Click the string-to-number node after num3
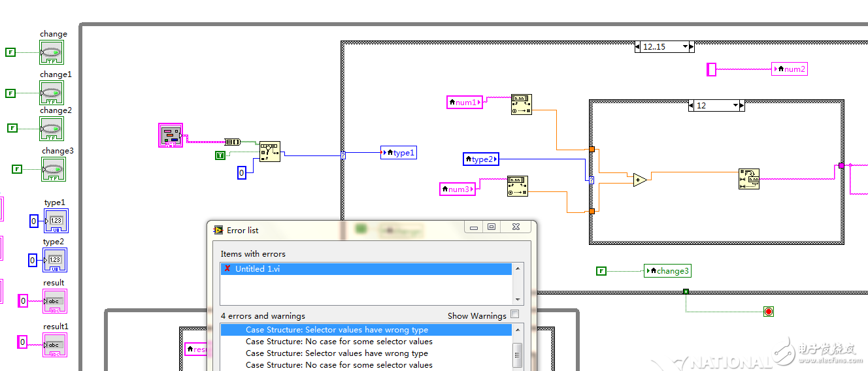 point(518,186)
